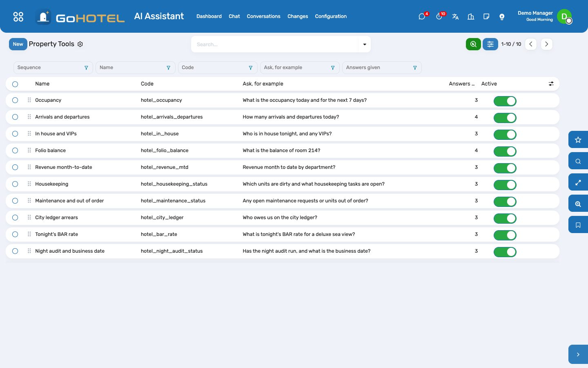Open column settings icon in table header
Image resolution: width=588 pixels, height=368 pixels.
(x=551, y=84)
